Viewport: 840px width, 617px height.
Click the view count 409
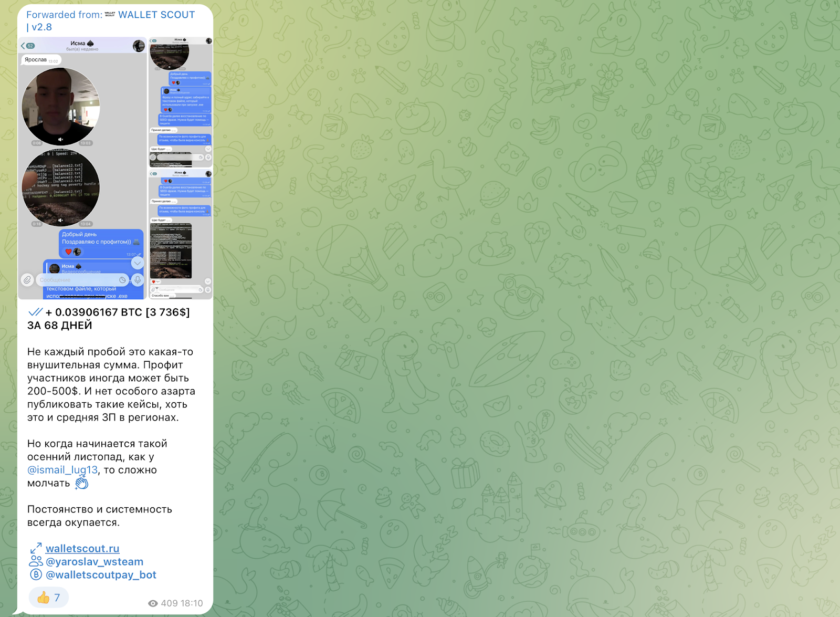point(170,603)
